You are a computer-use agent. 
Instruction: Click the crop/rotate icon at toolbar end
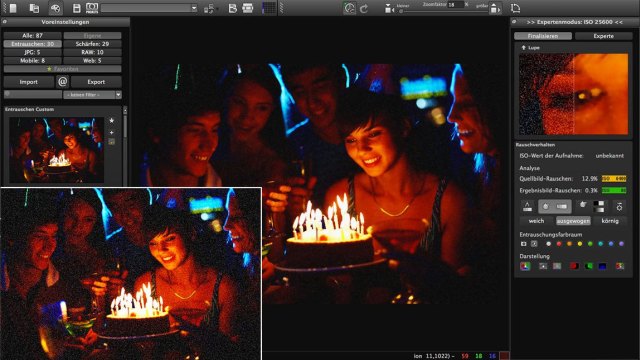[x=515, y=8]
